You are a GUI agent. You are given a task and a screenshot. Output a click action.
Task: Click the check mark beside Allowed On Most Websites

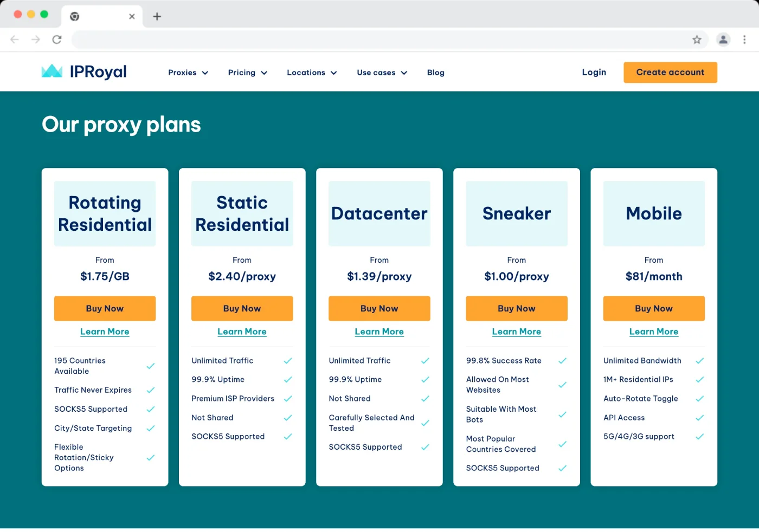[562, 385]
